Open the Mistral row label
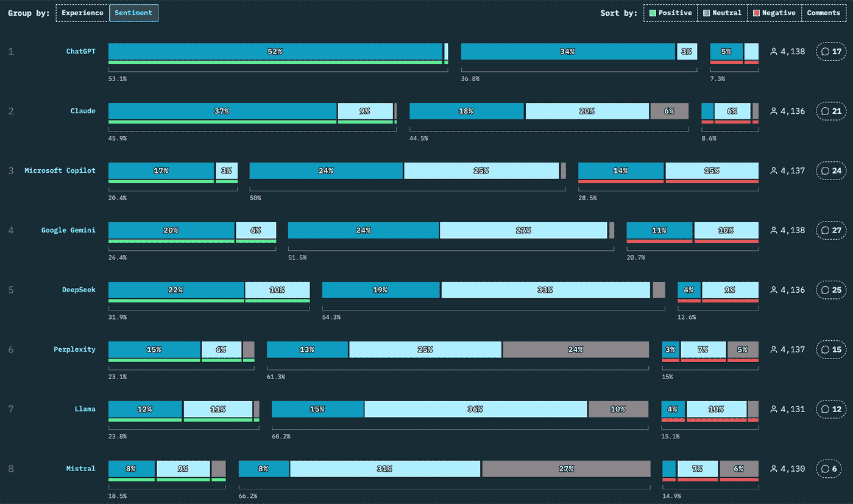 [81, 469]
